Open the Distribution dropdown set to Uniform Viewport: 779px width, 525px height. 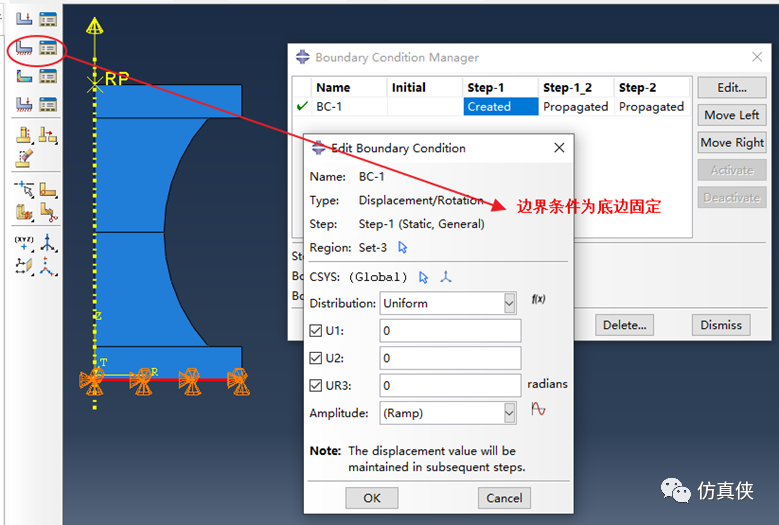(x=448, y=303)
